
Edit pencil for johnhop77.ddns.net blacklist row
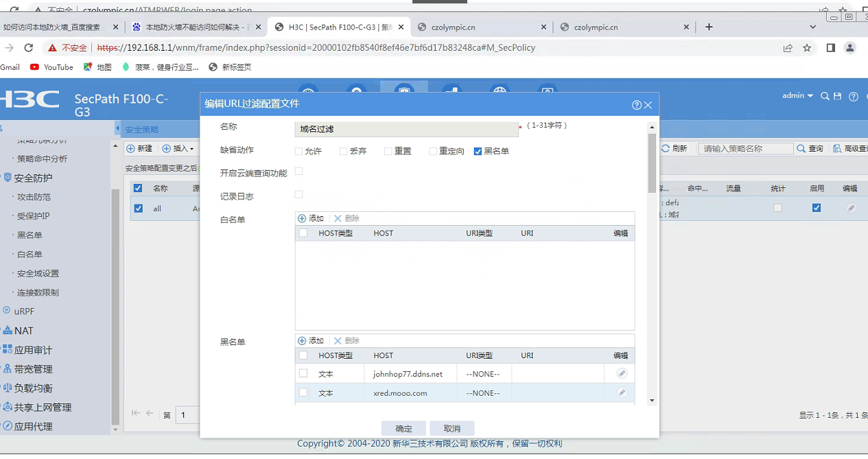click(622, 373)
